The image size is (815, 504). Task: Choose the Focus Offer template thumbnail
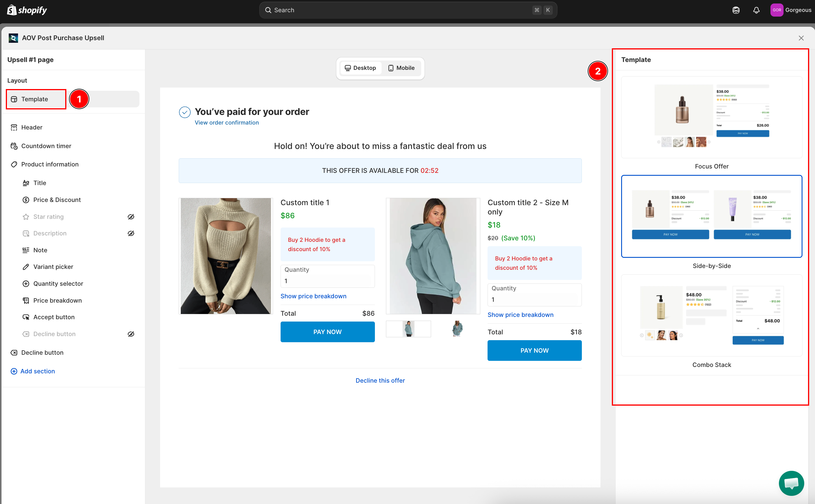[711, 117]
